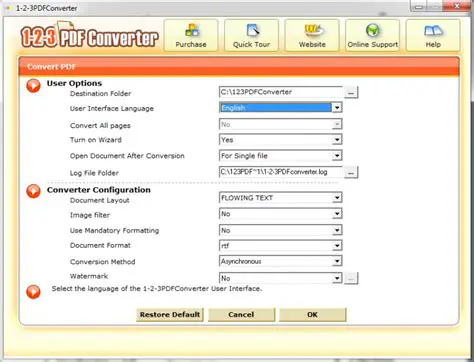
Task: Click the Cancel button
Action: (x=241, y=315)
